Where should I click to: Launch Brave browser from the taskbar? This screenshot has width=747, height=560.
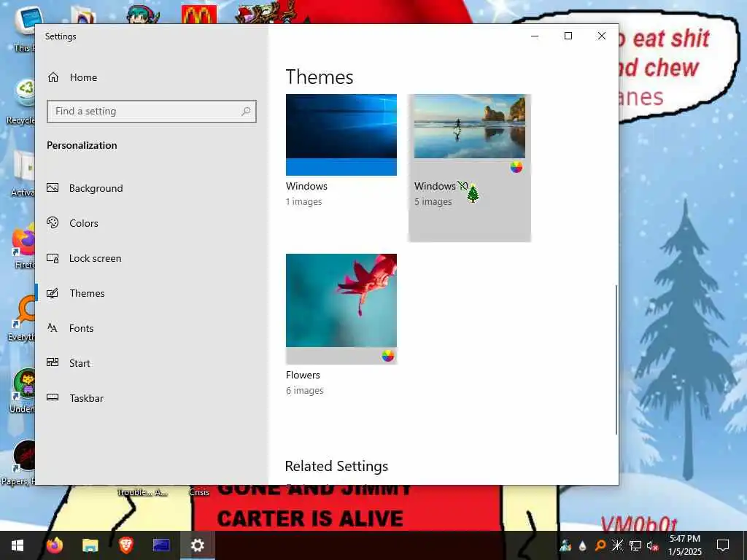(125, 545)
